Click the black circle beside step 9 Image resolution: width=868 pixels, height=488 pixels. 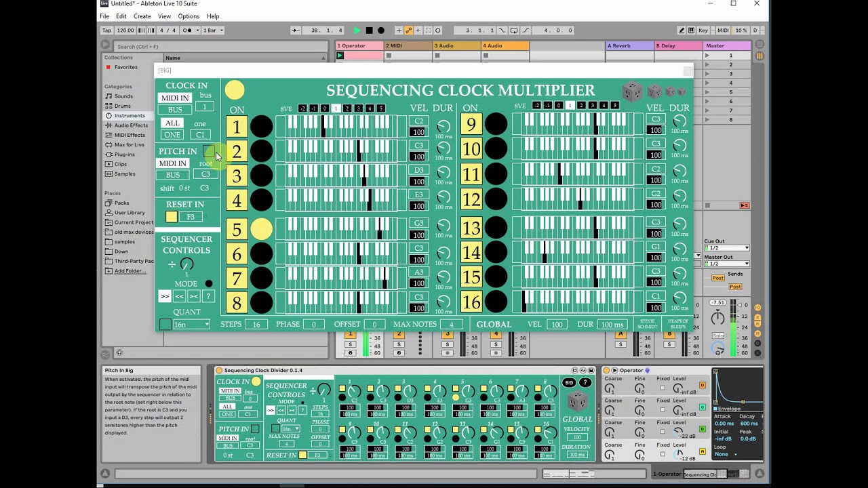pyautogui.click(x=496, y=124)
